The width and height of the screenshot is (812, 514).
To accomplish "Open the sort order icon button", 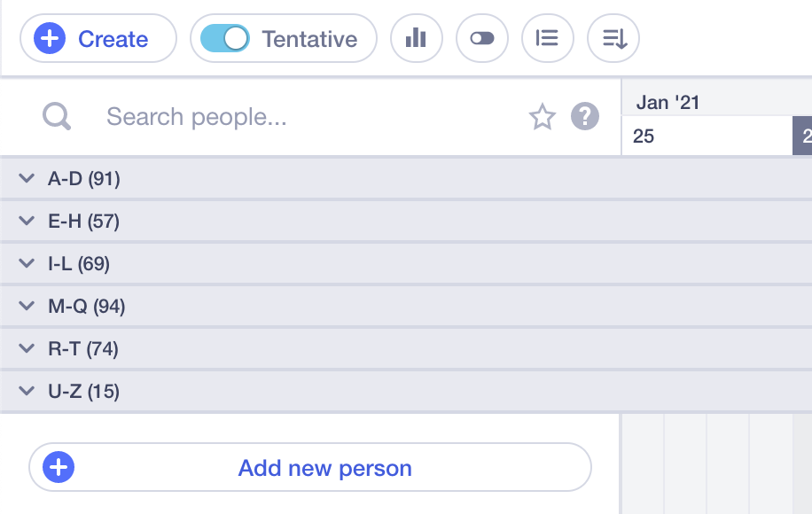I will pyautogui.click(x=613, y=38).
